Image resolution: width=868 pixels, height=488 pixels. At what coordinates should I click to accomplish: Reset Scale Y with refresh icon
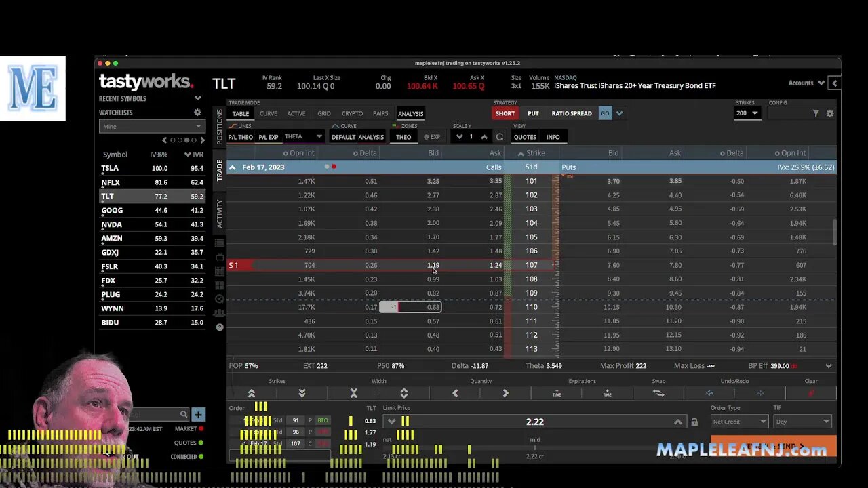(x=500, y=137)
